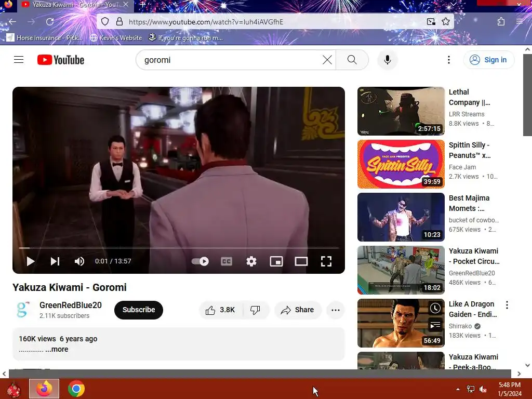Show hidden system tray icons
Image resolution: width=532 pixels, height=399 pixels.
coord(458,389)
